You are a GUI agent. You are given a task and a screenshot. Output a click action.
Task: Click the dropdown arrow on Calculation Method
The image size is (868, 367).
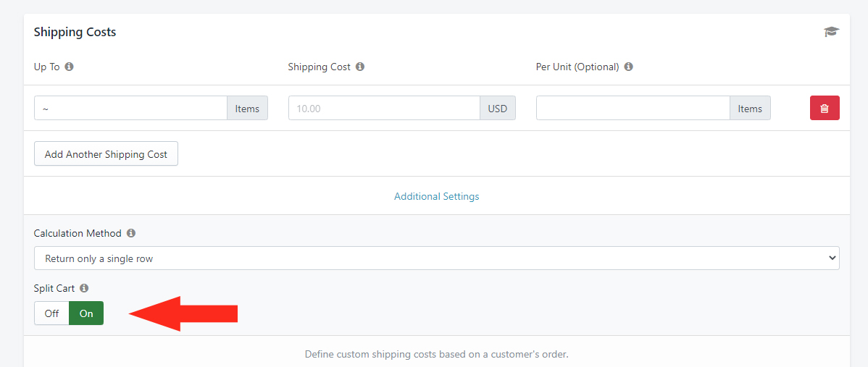click(x=831, y=258)
